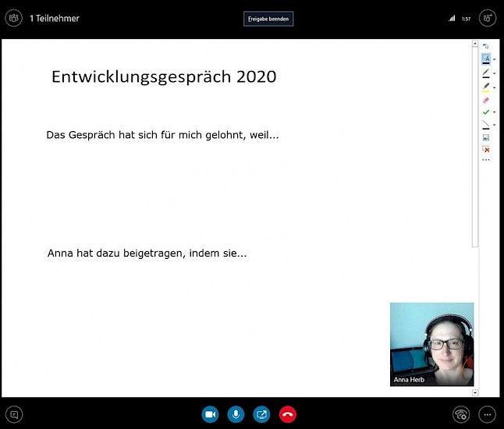
Task: Select the laser pointer tool
Action: coord(486,46)
